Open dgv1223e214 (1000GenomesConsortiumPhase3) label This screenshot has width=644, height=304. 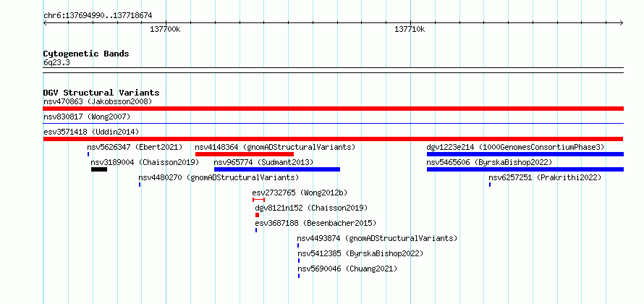tap(515, 147)
